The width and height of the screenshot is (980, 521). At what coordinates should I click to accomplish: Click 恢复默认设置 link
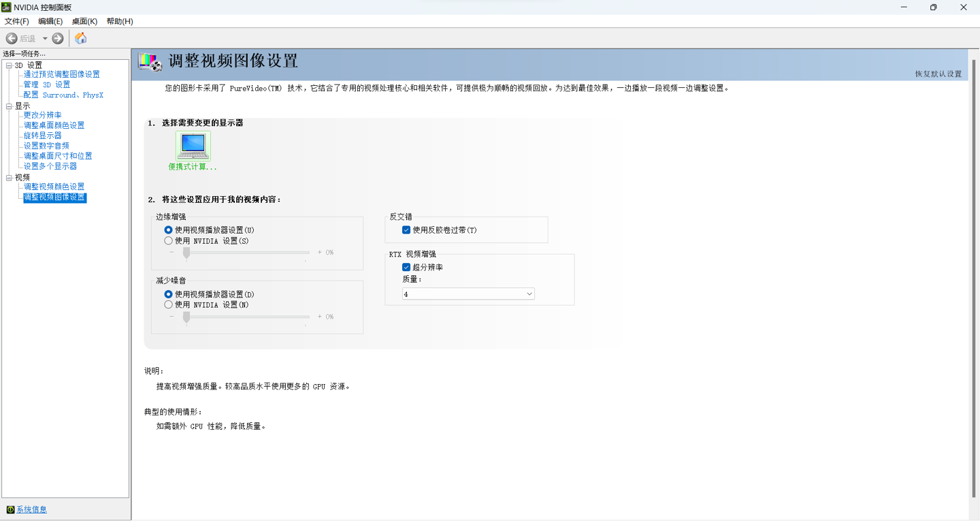pos(938,74)
